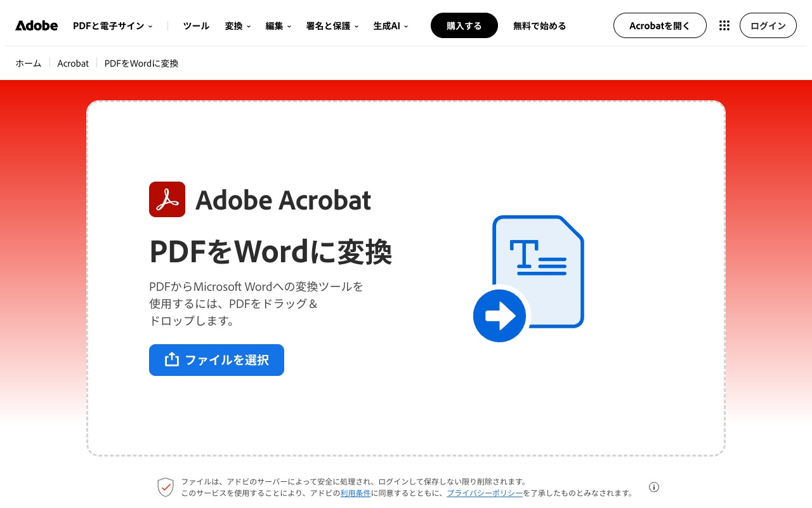Click the ログイン button

coord(768,25)
